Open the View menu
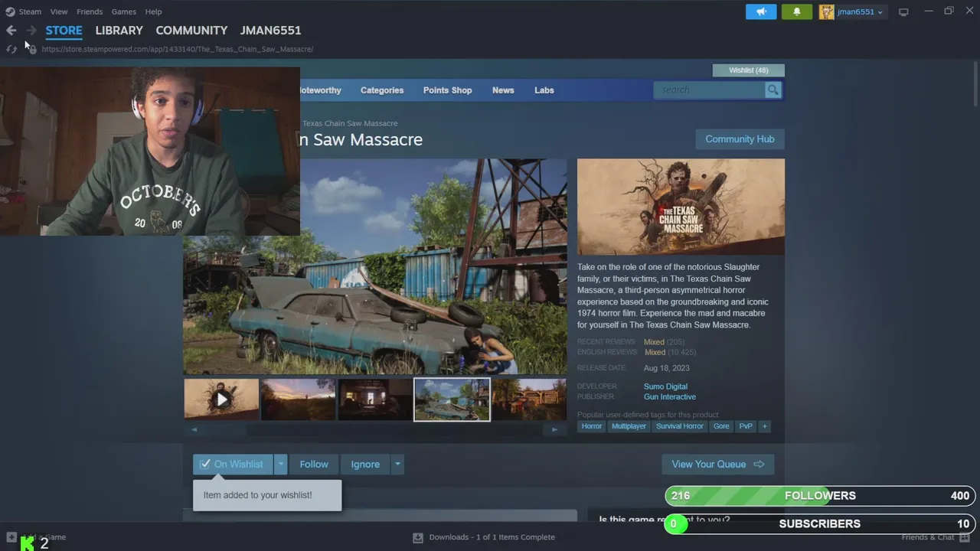The width and height of the screenshot is (980, 551). [59, 11]
